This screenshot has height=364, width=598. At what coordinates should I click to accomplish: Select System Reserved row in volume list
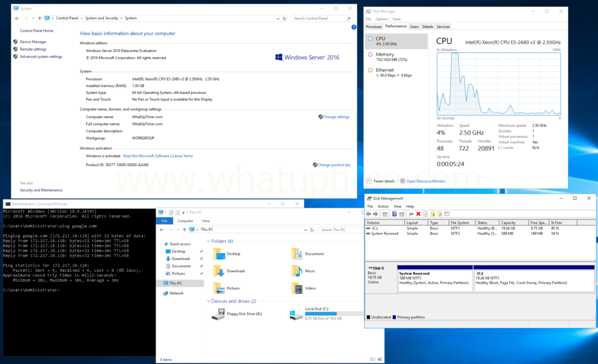coord(479,234)
